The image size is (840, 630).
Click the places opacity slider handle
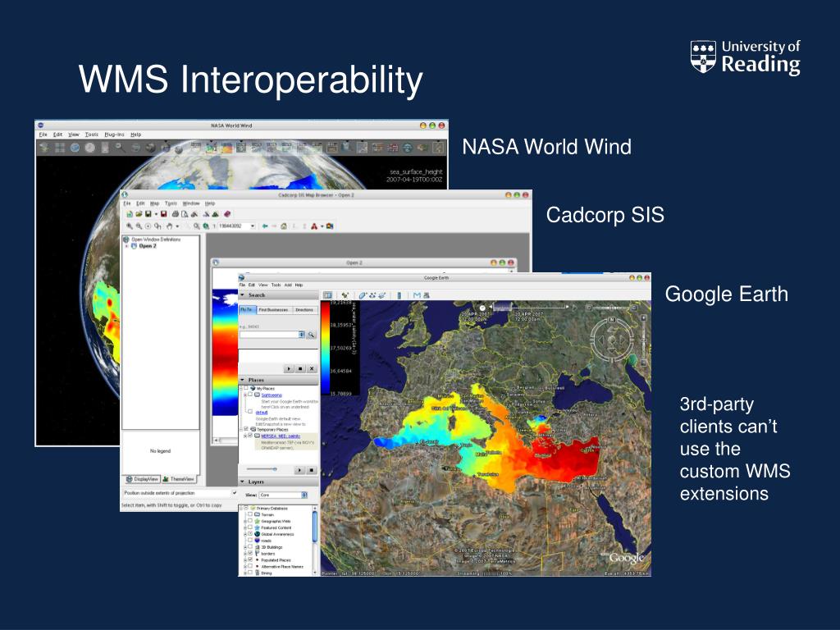[x=275, y=468]
